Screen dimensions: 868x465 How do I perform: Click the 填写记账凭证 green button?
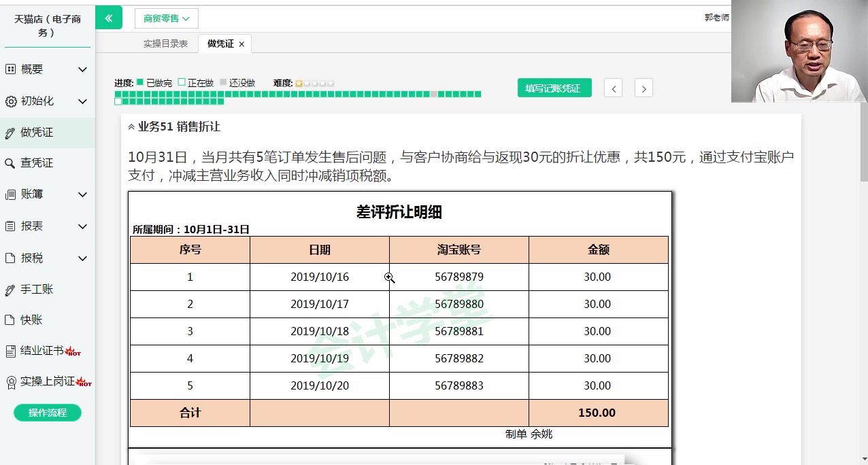pyautogui.click(x=554, y=88)
